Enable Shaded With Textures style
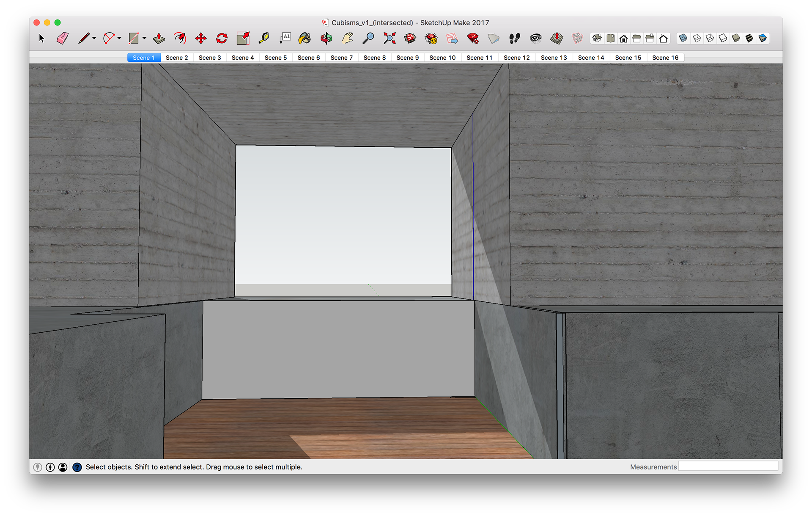This screenshot has height=516, width=812. click(749, 39)
